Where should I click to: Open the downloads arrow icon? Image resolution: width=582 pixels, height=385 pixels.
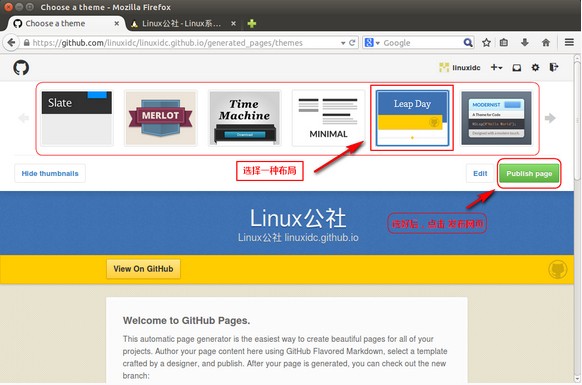[524, 42]
